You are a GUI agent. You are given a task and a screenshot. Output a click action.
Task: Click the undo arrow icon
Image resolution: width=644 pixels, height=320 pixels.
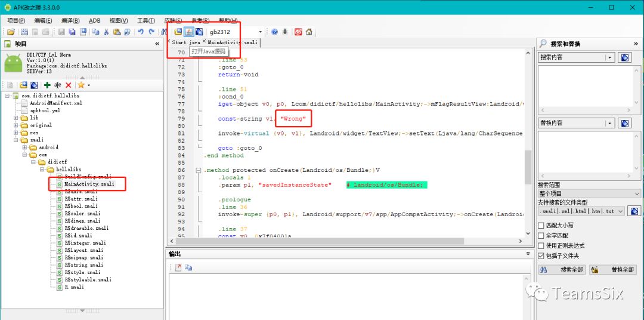click(141, 32)
